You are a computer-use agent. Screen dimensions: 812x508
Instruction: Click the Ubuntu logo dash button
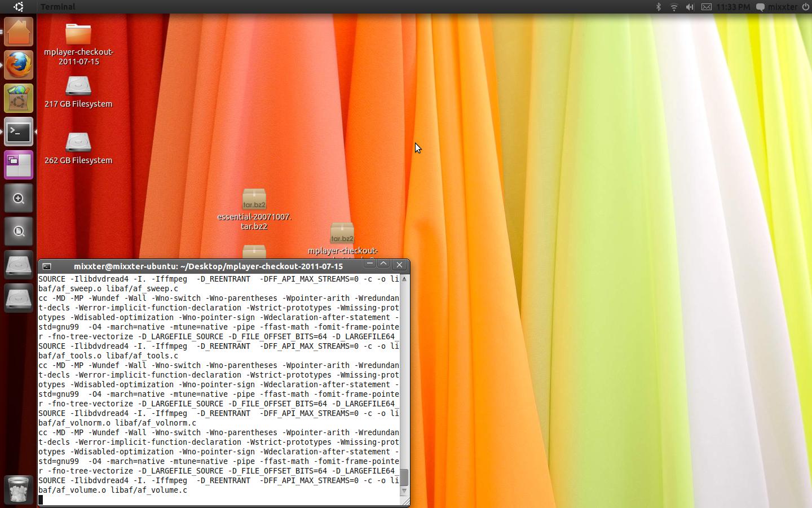(x=19, y=7)
